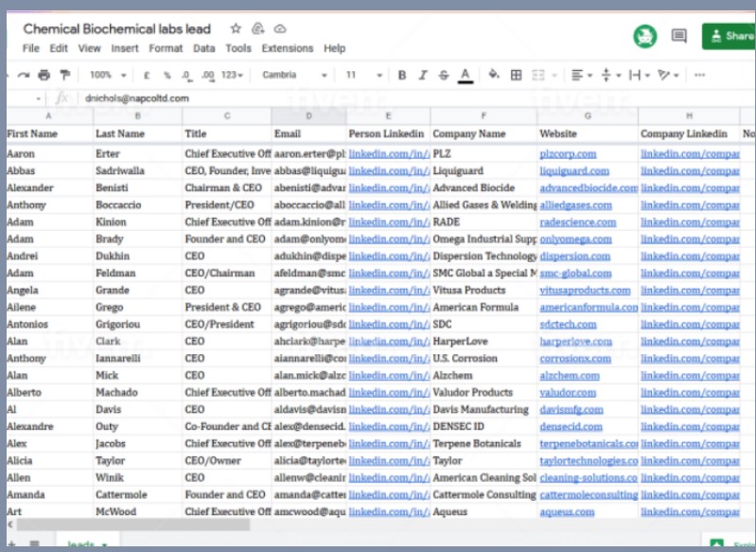Select the 'Chairman & CEO' title cell
The height and width of the screenshot is (552, 756).
[226, 187]
